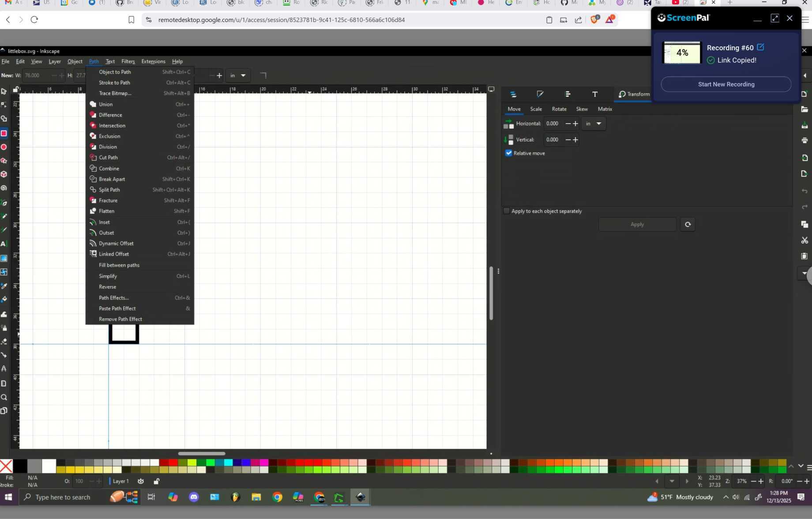Image resolution: width=812 pixels, height=519 pixels.
Task: Select the Spiral tool
Action: (4, 188)
